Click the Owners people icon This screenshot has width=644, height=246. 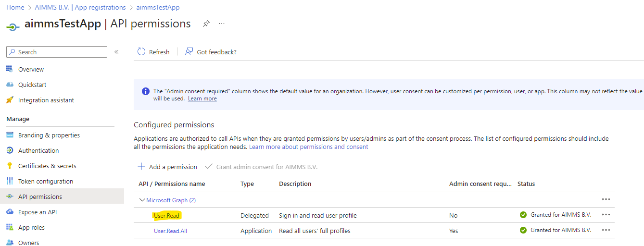[x=10, y=243]
